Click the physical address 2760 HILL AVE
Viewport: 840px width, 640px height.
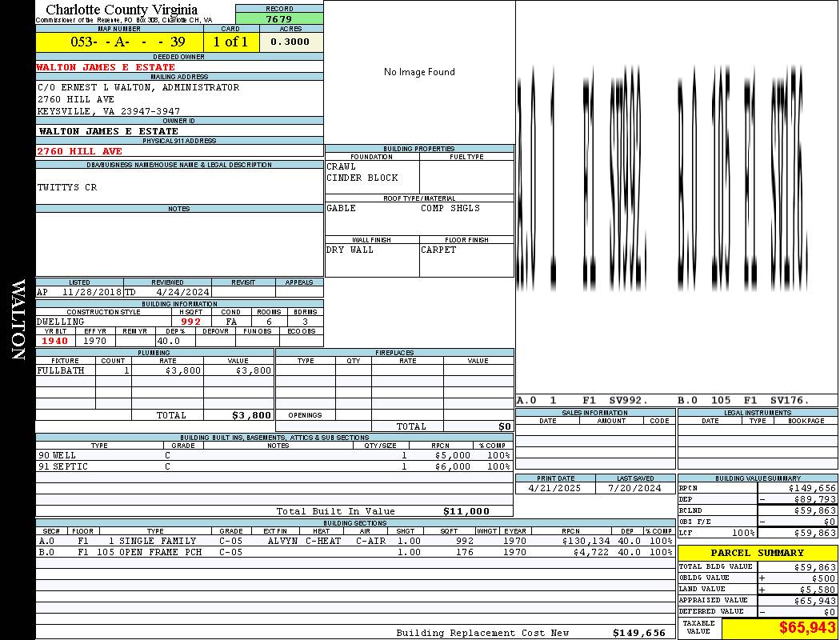pyautogui.click(x=80, y=150)
